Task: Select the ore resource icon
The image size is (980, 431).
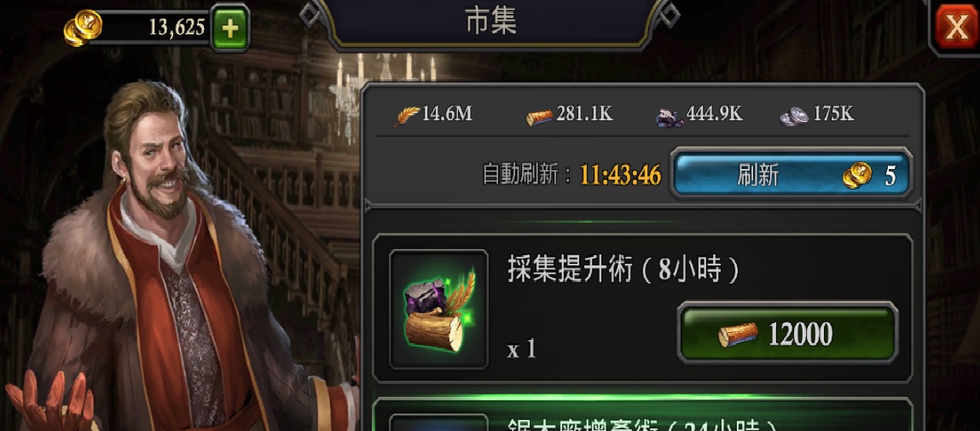Action: [x=670, y=117]
